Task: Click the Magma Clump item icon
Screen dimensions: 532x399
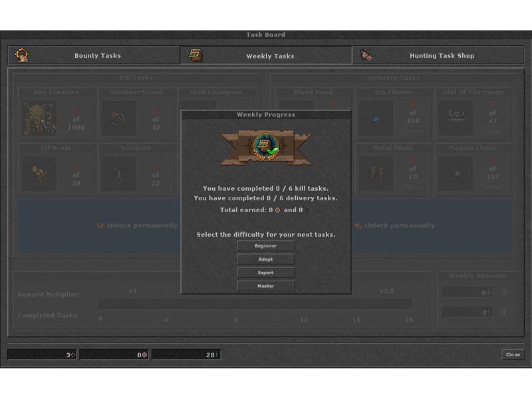Action: click(x=456, y=174)
